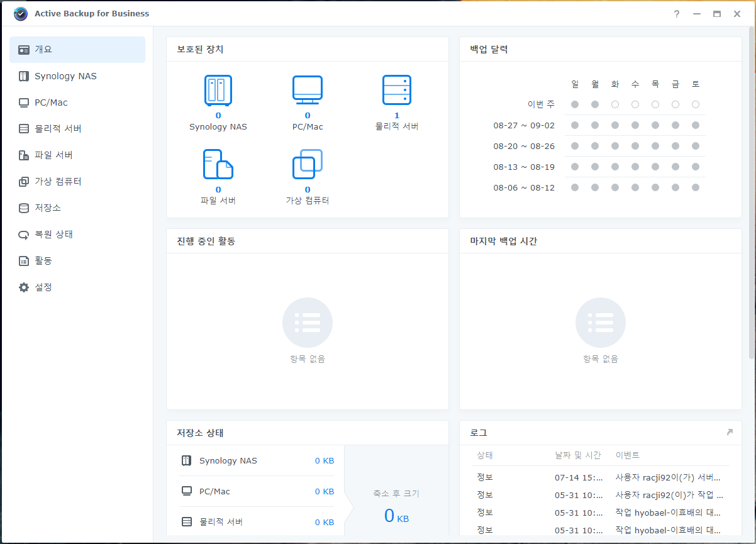This screenshot has height=544, width=756.
Task: Click the 물리적 서버 server icon in 보호된 장치
Action: pyautogui.click(x=397, y=90)
